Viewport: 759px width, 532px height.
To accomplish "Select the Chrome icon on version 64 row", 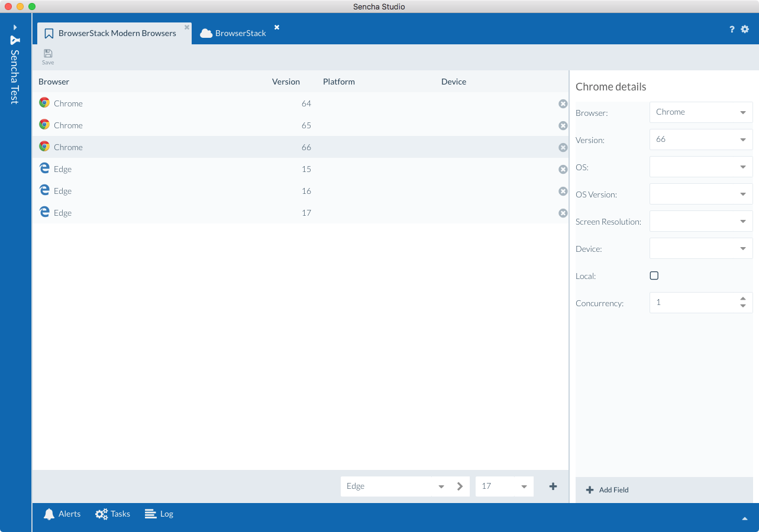I will tap(44, 103).
